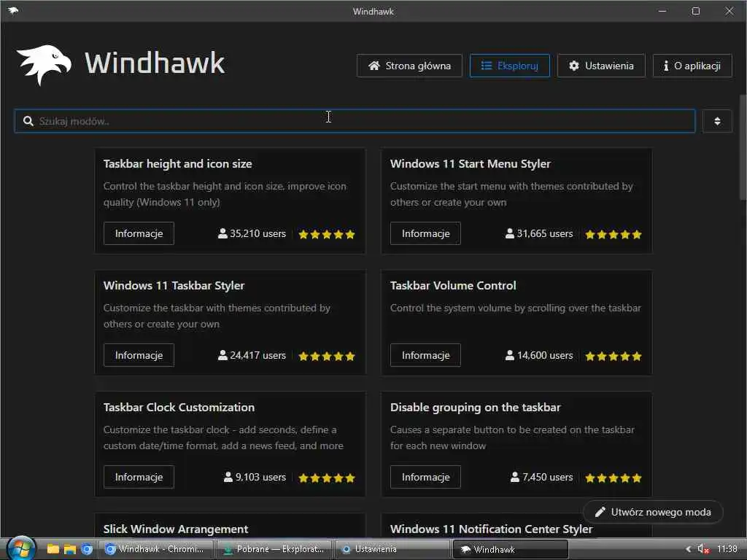Viewport: 747px width, 560px height.
Task: Switch to Ustawienia taskbar window
Action: pyautogui.click(x=392, y=549)
